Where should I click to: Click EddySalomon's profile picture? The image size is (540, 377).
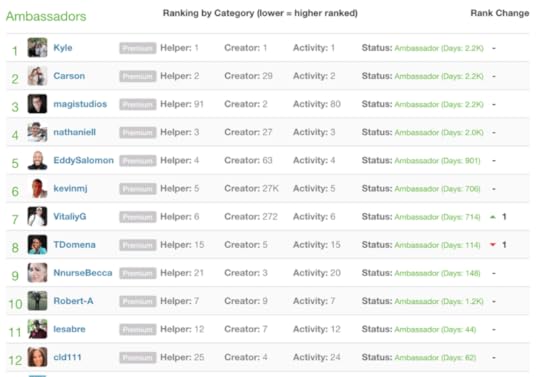37,160
